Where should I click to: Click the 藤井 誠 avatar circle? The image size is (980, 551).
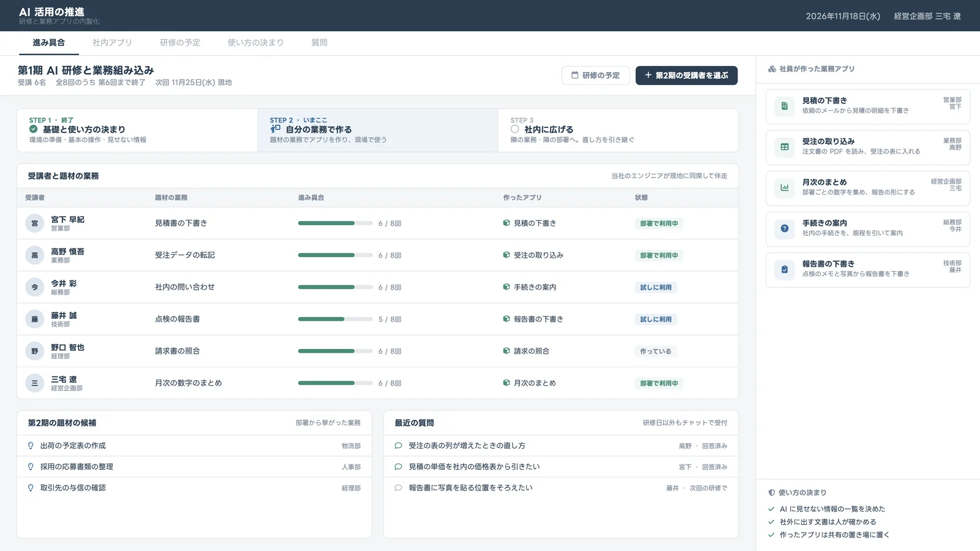35,319
